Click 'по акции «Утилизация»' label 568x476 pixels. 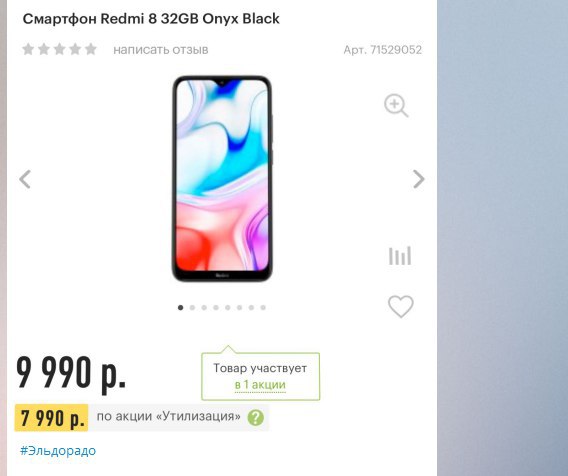(x=168, y=416)
